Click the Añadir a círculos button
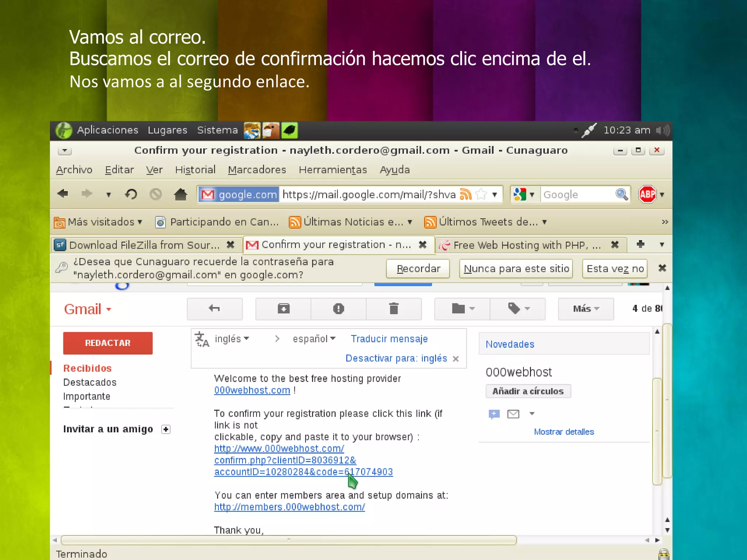Image resolution: width=747 pixels, height=560 pixels. tap(528, 391)
